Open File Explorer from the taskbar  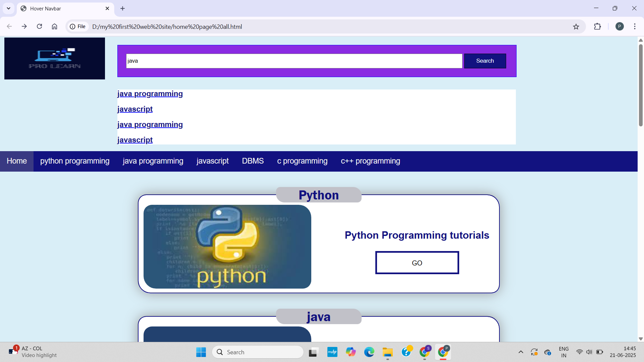(x=388, y=352)
